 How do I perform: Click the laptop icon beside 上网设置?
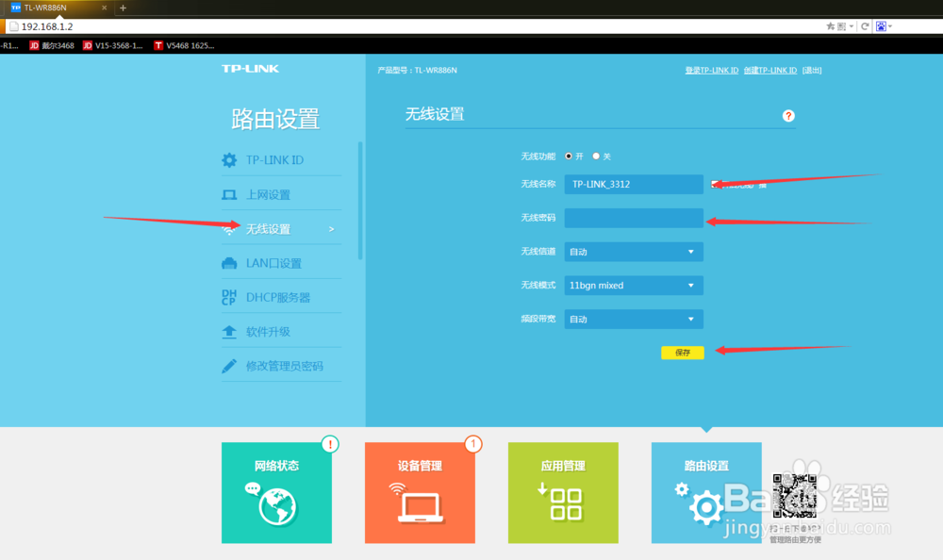coord(229,195)
